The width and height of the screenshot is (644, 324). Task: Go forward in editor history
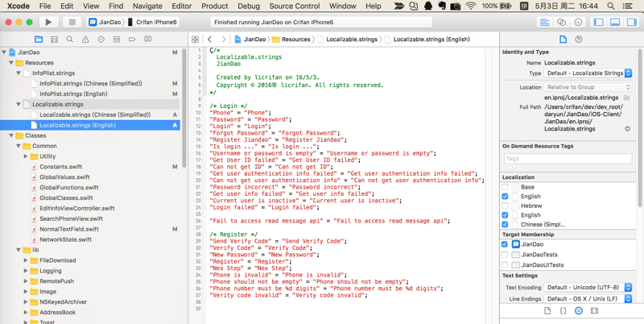[224, 39]
